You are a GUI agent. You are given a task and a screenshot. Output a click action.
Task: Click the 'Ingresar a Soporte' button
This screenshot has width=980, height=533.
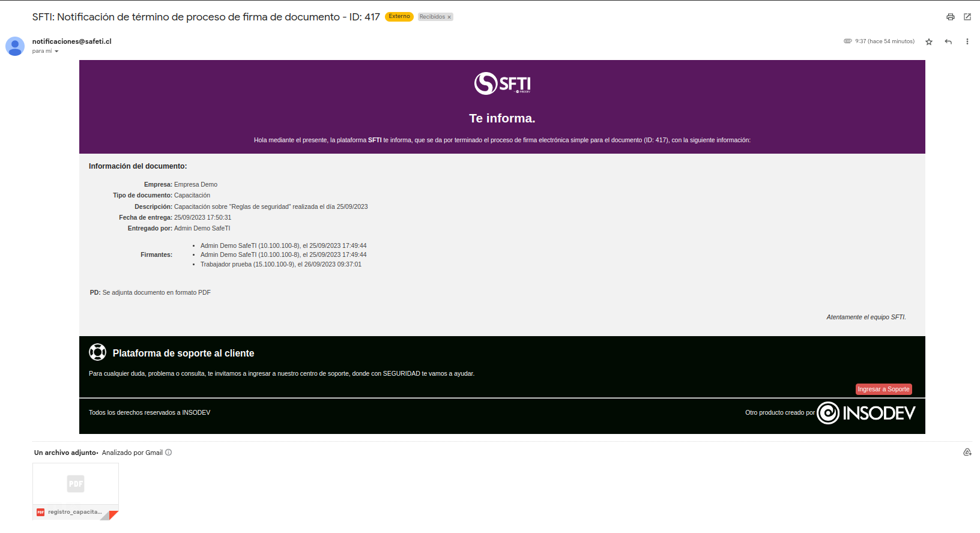click(884, 389)
